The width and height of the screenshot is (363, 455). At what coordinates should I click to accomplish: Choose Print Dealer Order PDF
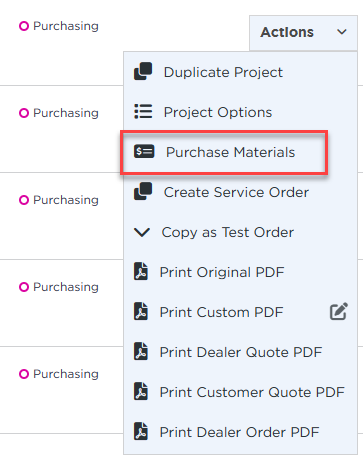[239, 432]
